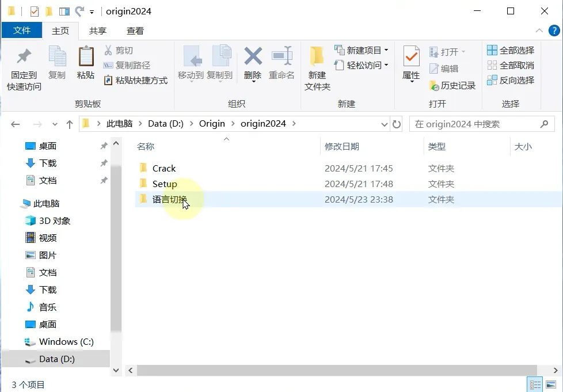Click the search magnifier icon
This screenshot has height=392, width=563.
coord(544,124)
